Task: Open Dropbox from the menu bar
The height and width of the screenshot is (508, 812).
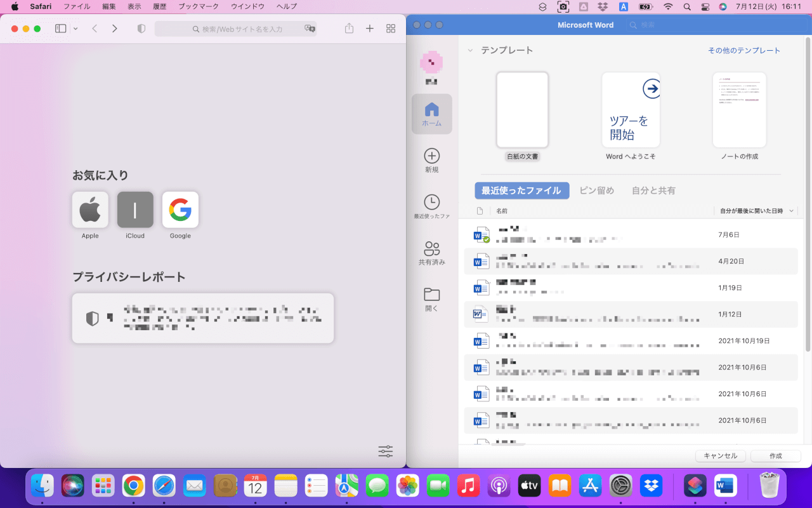Action: 603,6
